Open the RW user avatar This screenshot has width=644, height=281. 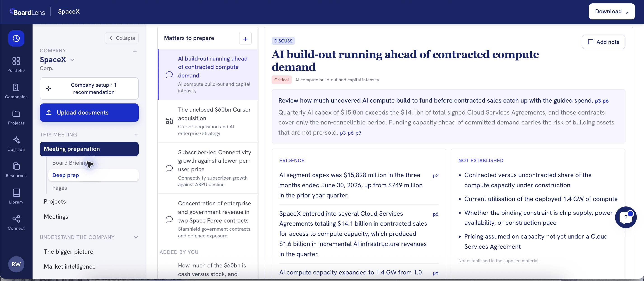[x=16, y=264]
